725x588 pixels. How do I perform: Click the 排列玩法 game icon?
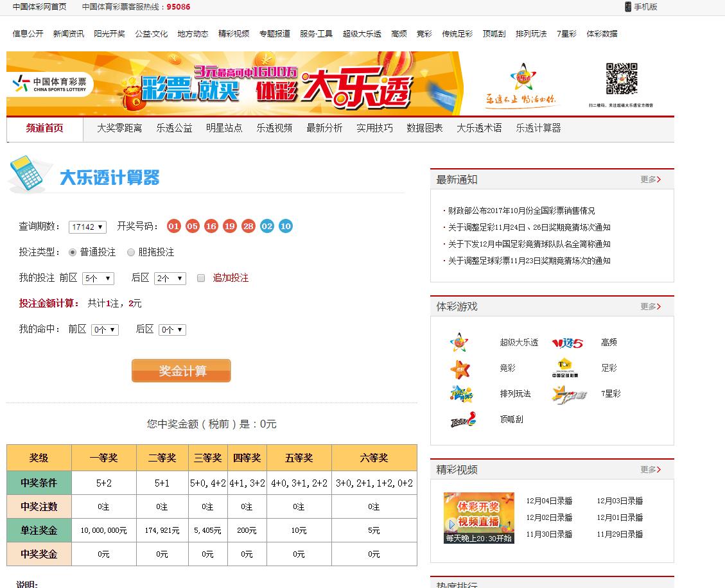tap(461, 393)
